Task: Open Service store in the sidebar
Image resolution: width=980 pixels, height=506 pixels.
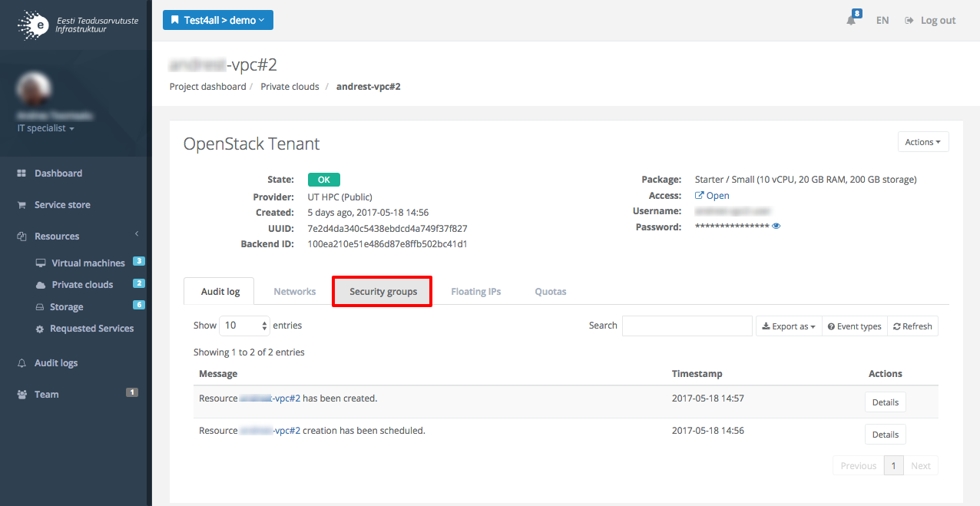Action: coord(62,205)
